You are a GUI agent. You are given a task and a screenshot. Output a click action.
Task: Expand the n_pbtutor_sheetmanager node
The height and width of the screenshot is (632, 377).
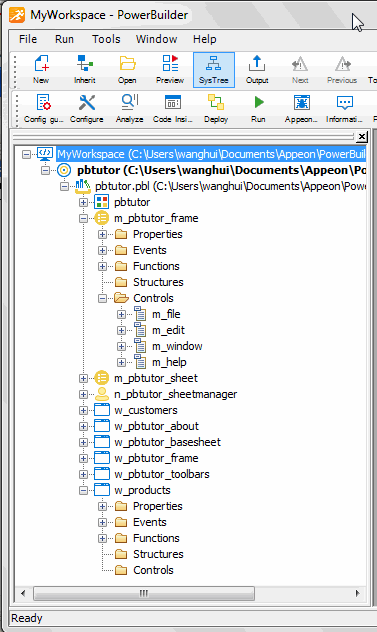point(83,394)
